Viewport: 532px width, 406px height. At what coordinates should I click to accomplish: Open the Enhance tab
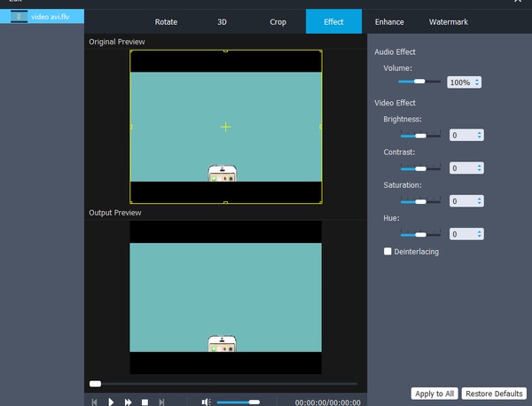[389, 21]
